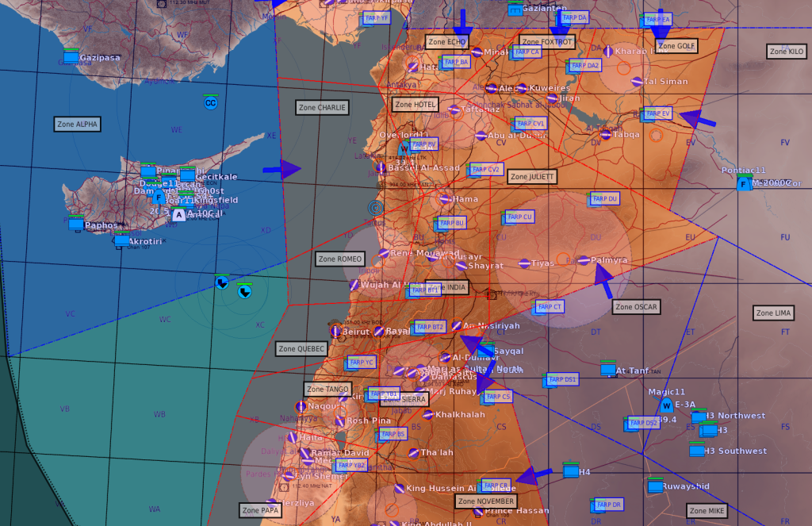Screen dimensions: 812x526
Task: Click the blue CC unit marker
Action: tap(210, 102)
